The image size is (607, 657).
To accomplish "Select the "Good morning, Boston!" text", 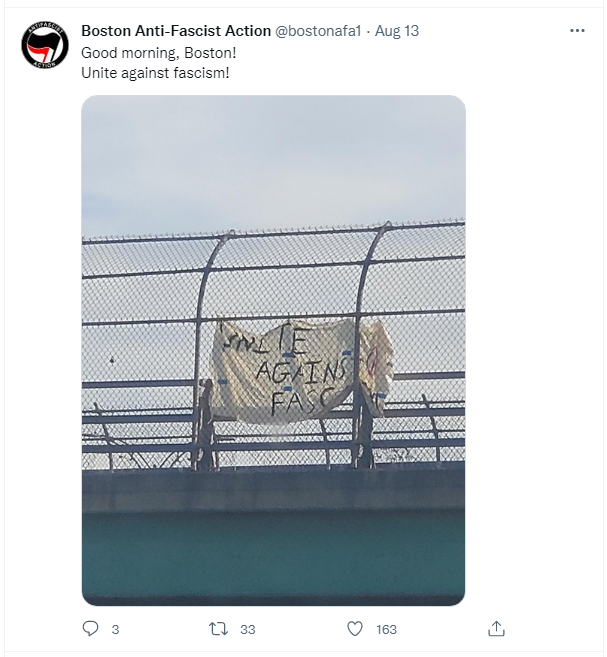I will [159, 53].
